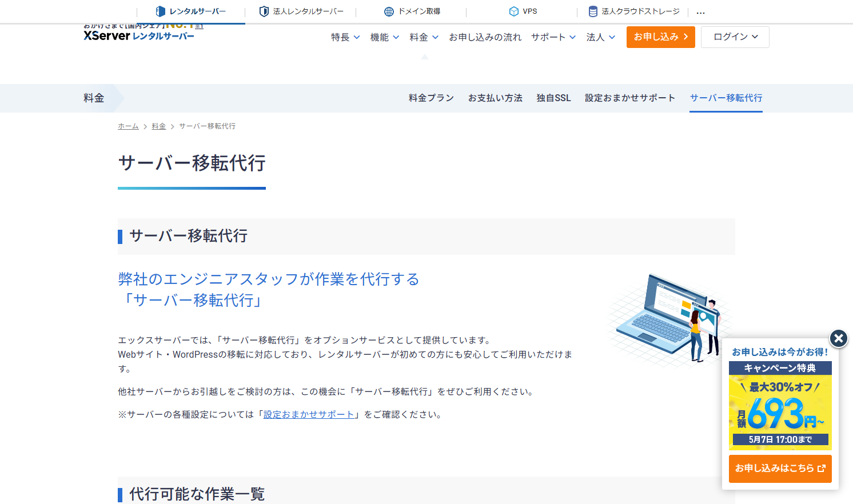
Task: Click the laptop illustration image
Action: click(x=669, y=320)
